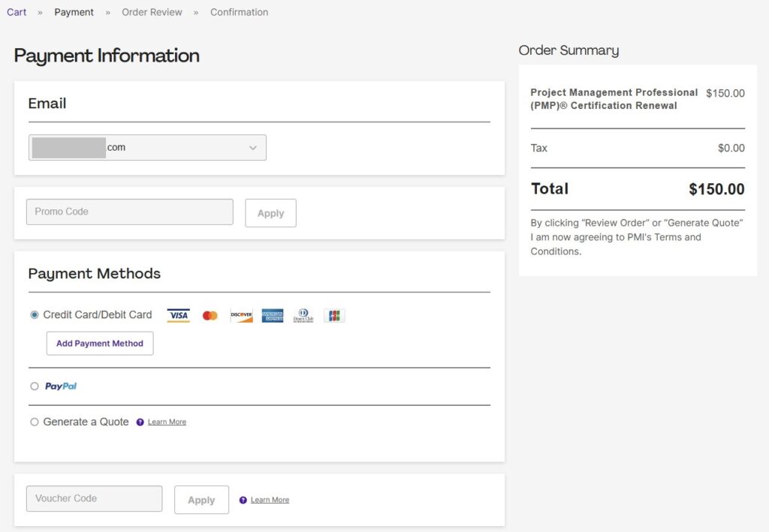Select Credit Card/Debit Card radio button
This screenshot has height=532, width=769.
point(35,315)
